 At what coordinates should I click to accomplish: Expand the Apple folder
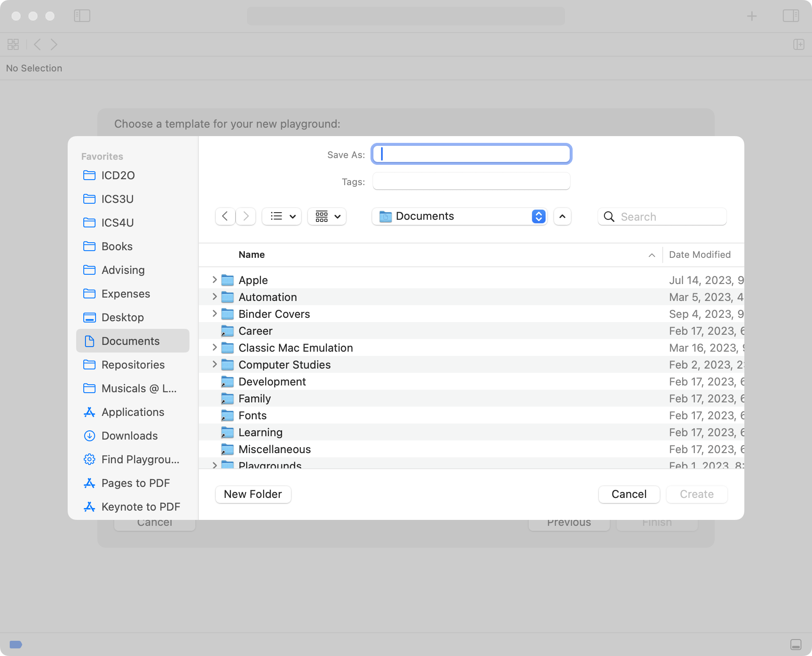pos(214,279)
